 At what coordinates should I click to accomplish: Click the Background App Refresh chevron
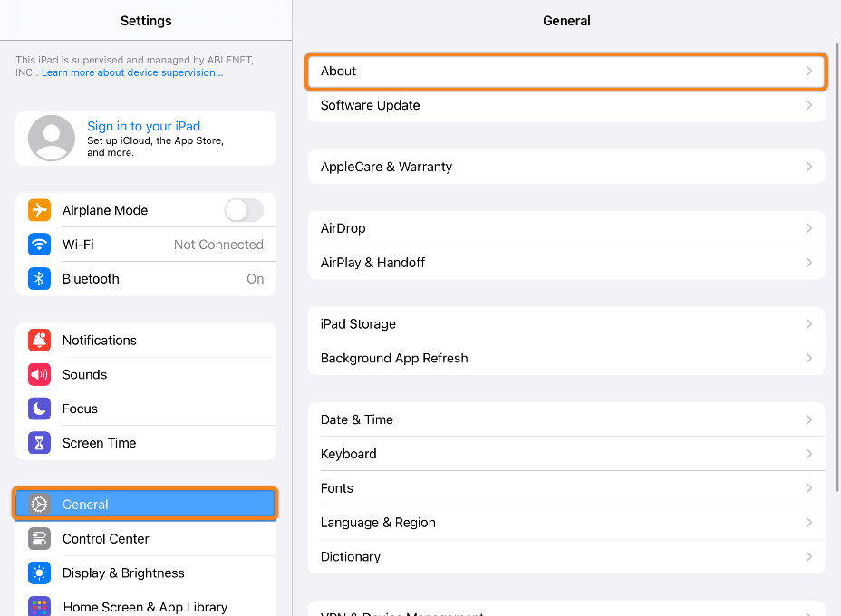click(808, 358)
